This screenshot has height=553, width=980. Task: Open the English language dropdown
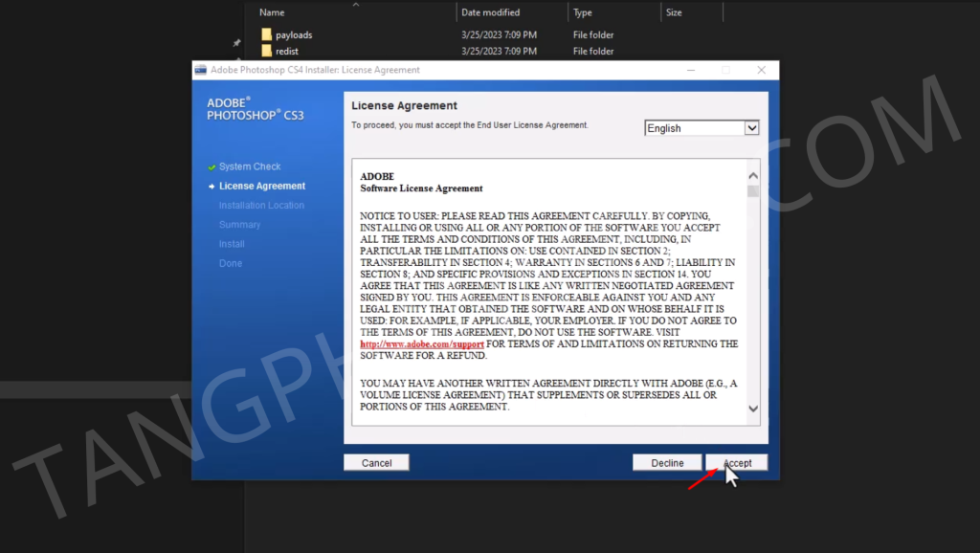click(x=751, y=128)
